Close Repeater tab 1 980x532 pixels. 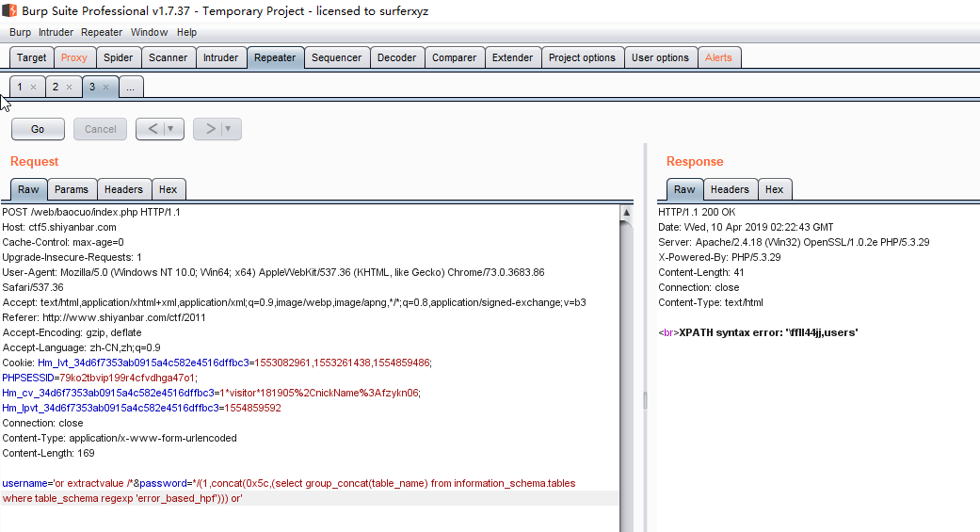click(33, 88)
